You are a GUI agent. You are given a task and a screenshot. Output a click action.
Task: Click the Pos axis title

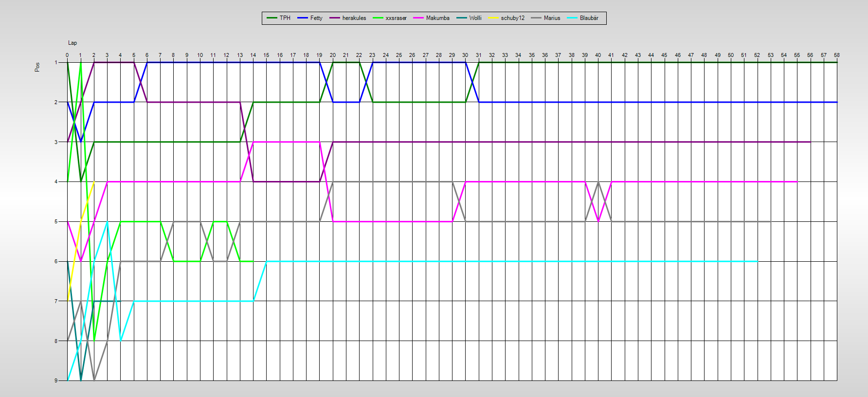click(x=37, y=67)
